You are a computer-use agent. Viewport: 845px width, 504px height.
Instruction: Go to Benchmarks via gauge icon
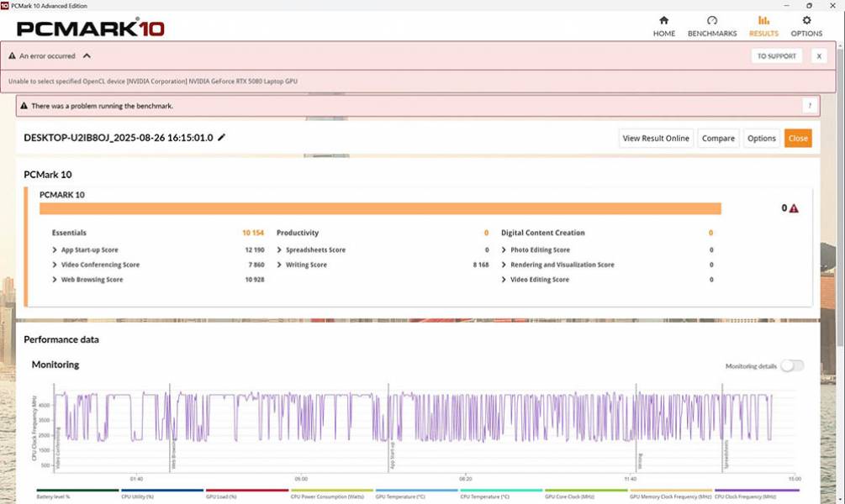pyautogui.click(x=712, y=21)
